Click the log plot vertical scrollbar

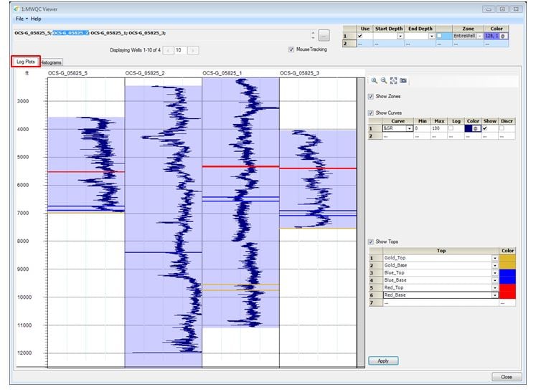pos(361,223)
